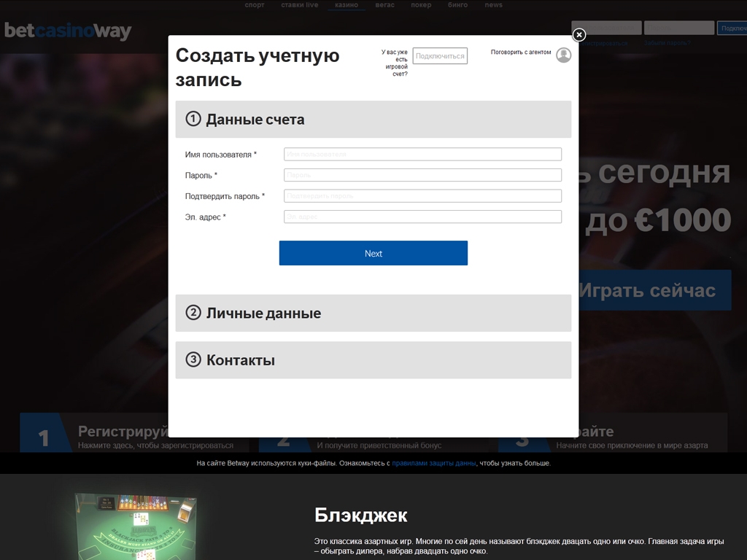Expand the Личные данные section
This screenshot has width=747, height=560.
(x=373, y=313)
